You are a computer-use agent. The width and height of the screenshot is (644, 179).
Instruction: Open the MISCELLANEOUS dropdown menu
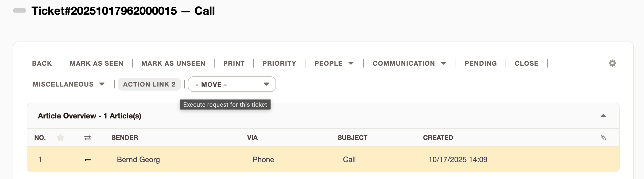pos(68,84)
